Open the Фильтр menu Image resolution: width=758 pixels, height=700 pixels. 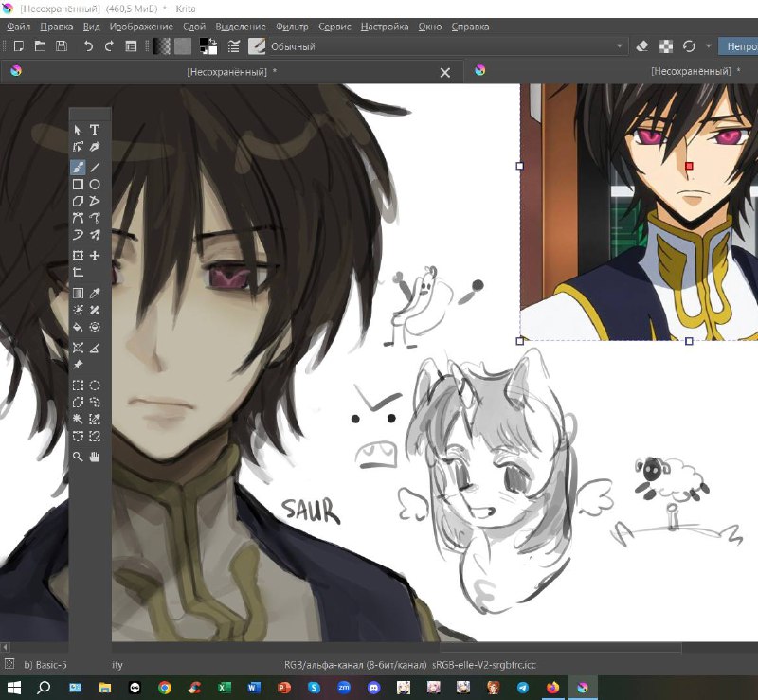click(x=292, y=27)
